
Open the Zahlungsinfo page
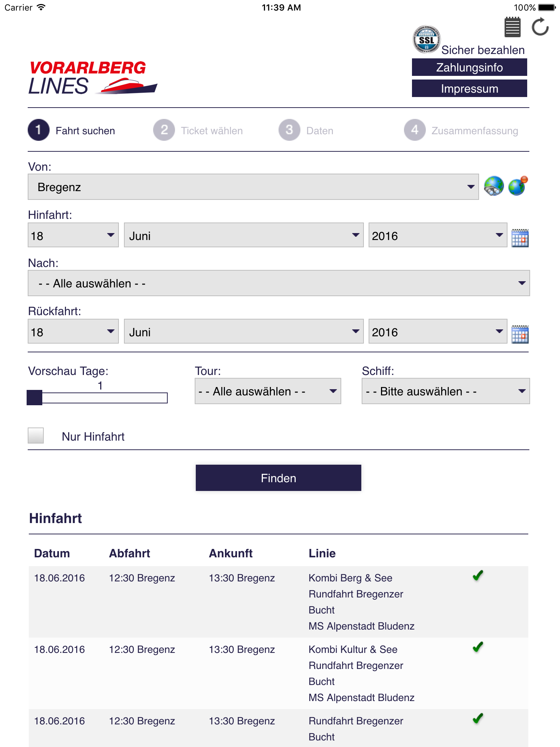[x=469, y=67]
